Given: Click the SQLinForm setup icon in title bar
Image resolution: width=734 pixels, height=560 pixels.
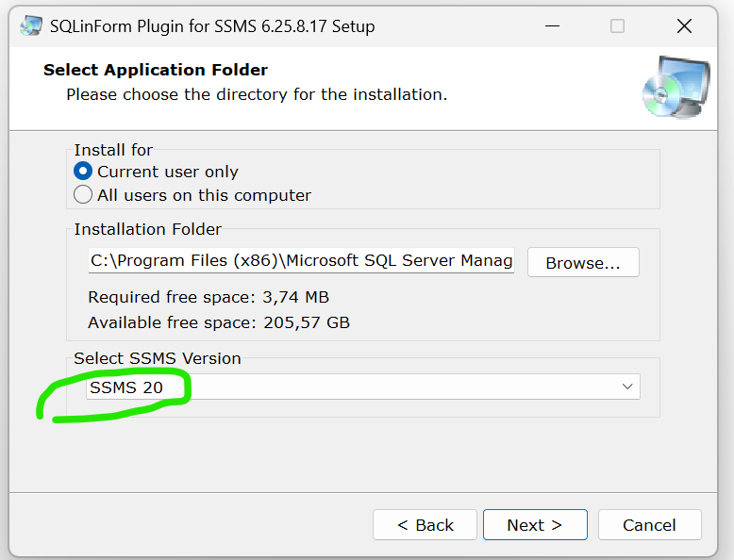Looking at the screenshot, I should tap(31, 25).
